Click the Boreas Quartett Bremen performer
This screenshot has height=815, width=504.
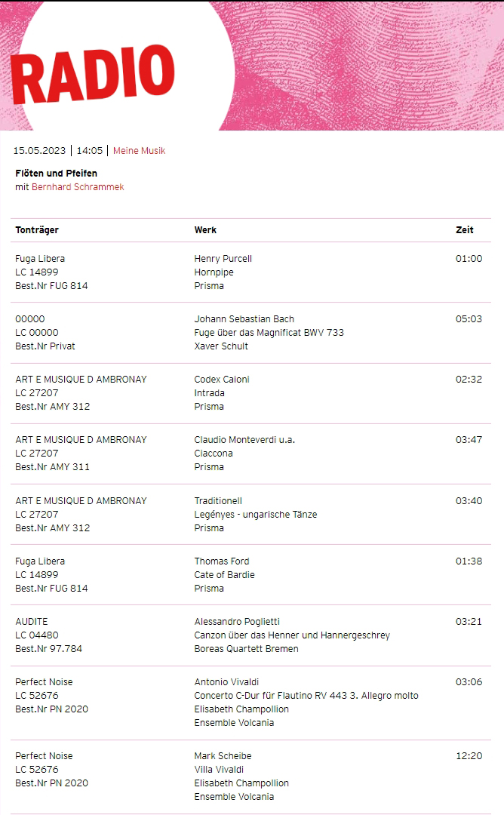click(x=246, y=649)
